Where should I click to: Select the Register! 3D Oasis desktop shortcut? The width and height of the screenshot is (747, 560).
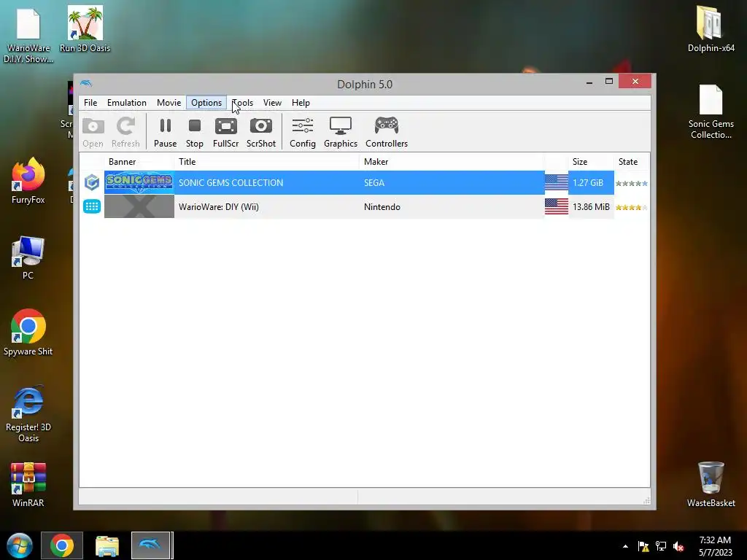point(28,413)
